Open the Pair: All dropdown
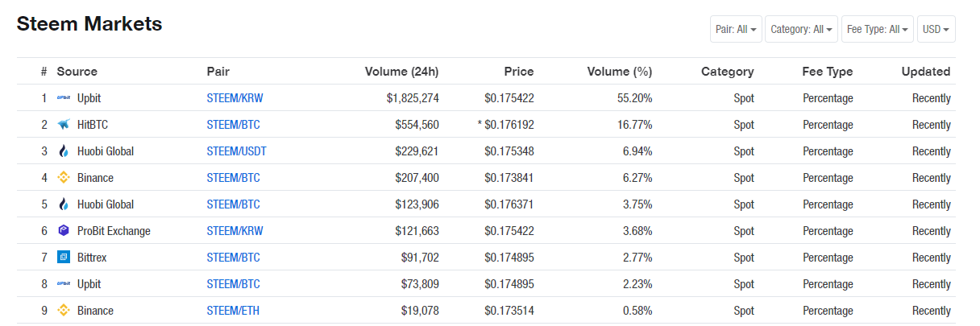Screen dimensions: 980x326 (736, 29)
